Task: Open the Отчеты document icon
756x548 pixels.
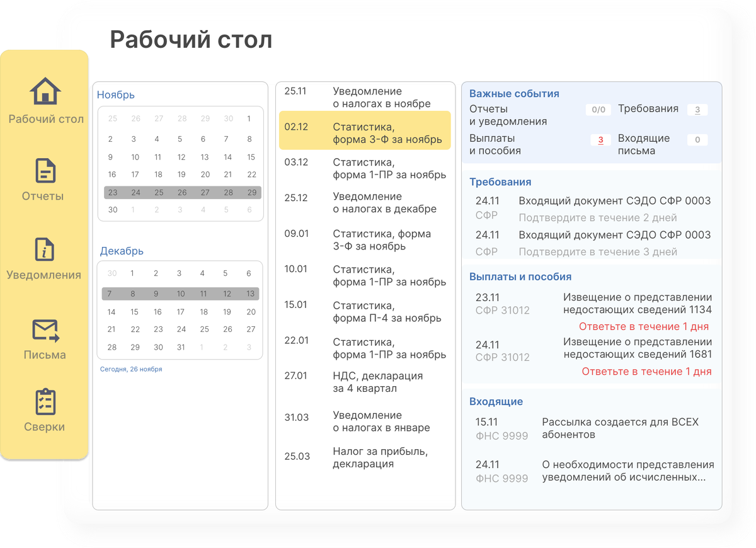Action: click(45, 171)
